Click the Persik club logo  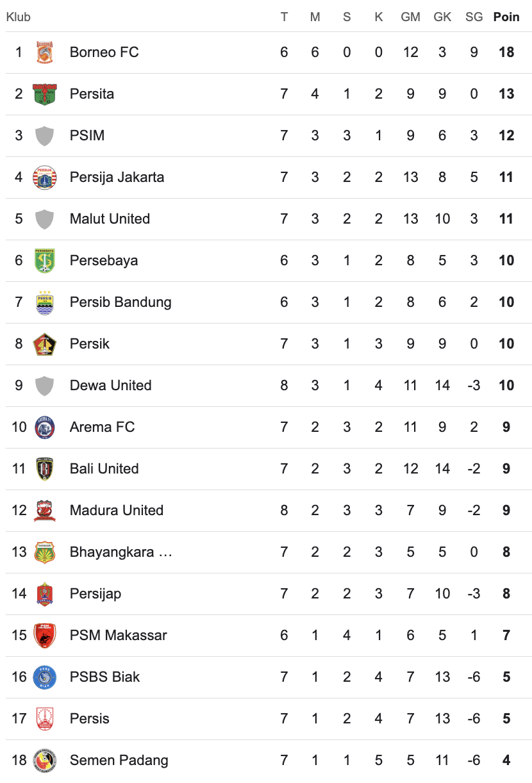[44, 344]
